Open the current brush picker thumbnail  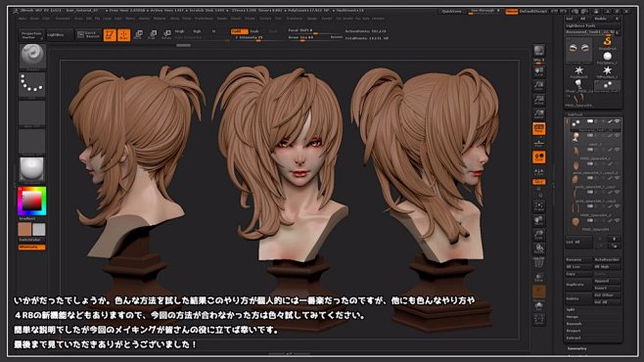pyautogui.click(x=32, y=56)
